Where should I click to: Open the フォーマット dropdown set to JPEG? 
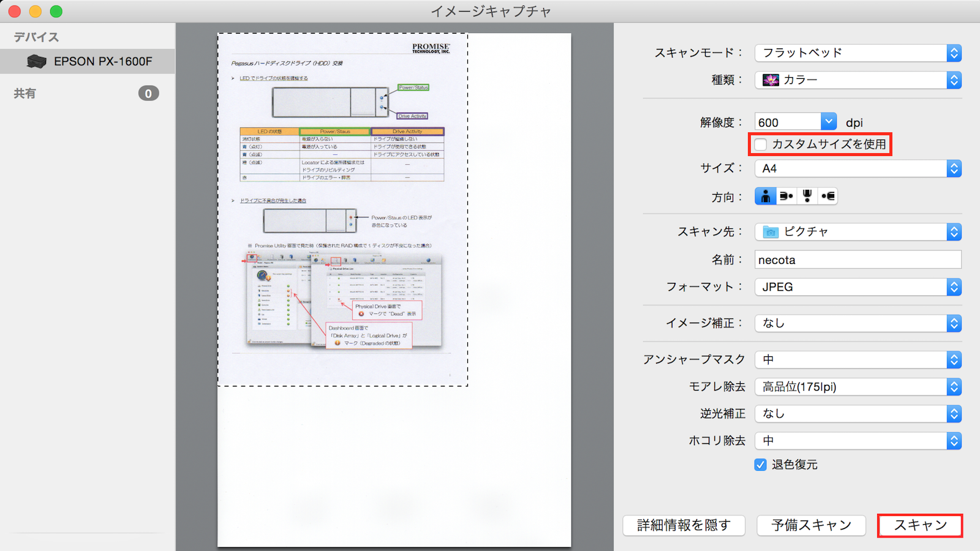tap(858, 287)
